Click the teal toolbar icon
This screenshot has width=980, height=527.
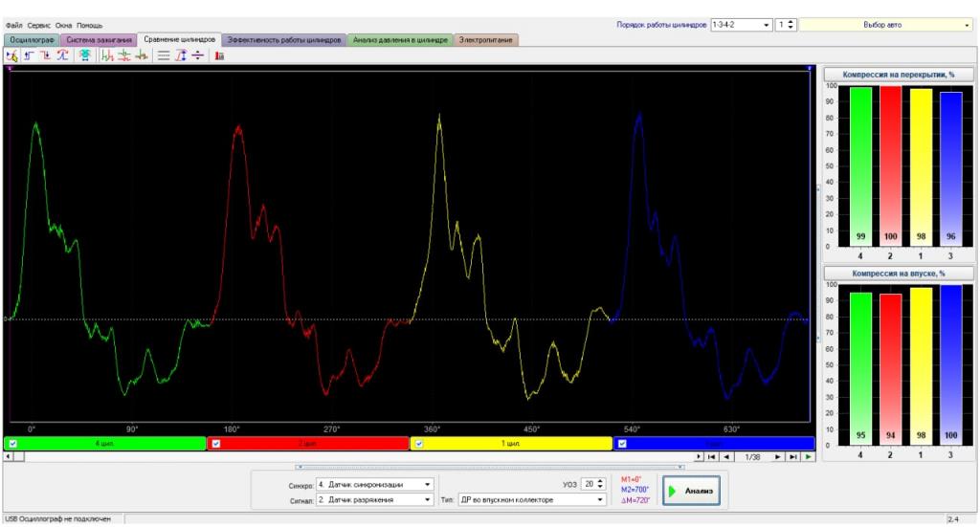click(x=85, y=55)
